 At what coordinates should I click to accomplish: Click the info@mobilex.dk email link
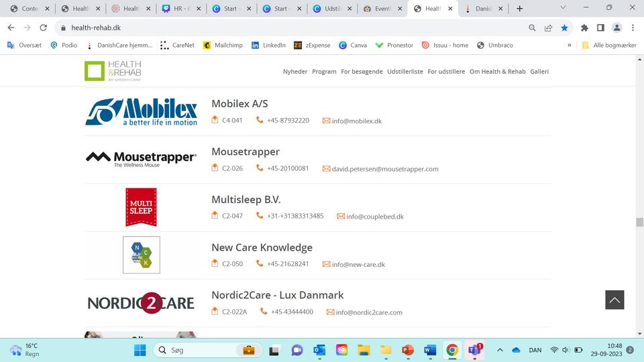tap(356, 121)
